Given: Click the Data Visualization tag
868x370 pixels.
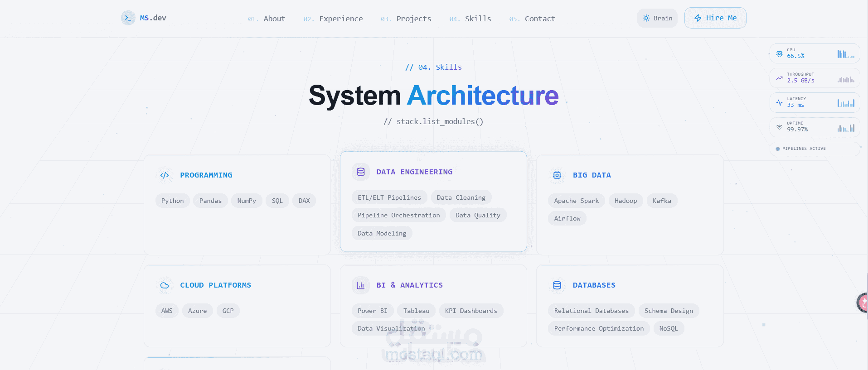Looking at the screenshot, I should (391, 328).
